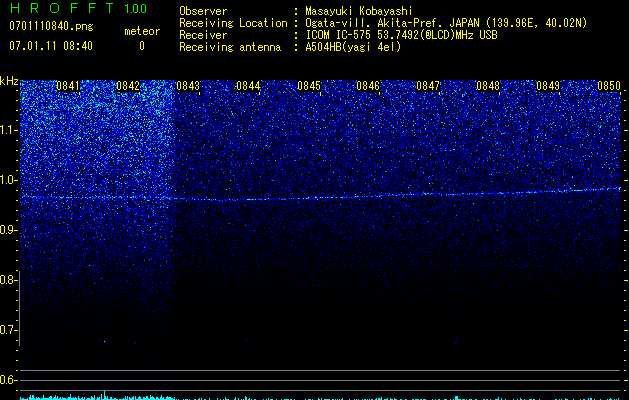Select the Ogata-vill. Akita-Pref. JAPAN location text
Image resolution: width=629 pixels, height=400 pixels.
click(446, 23)
